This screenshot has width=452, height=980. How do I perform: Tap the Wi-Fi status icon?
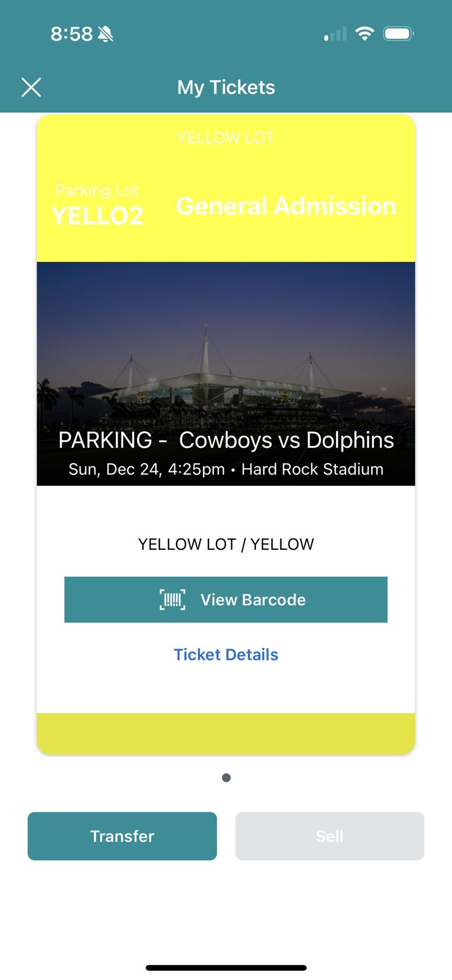pyautogui.click(x=364, y=34)
